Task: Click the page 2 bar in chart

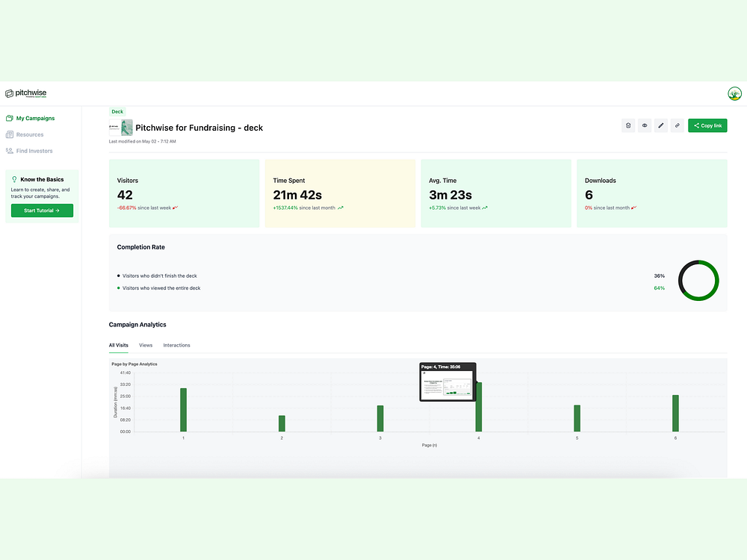Action: coord(282,424)
